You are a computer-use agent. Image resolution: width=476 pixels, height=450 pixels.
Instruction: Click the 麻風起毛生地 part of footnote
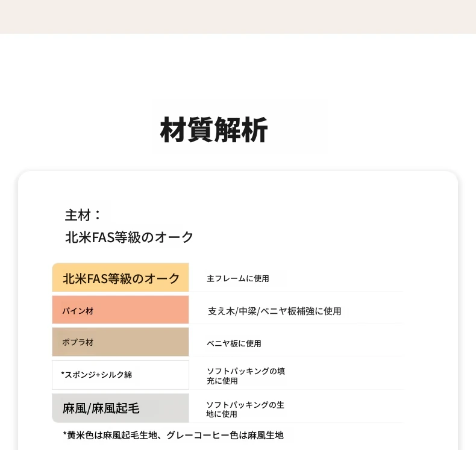click(x=130, y=436)
